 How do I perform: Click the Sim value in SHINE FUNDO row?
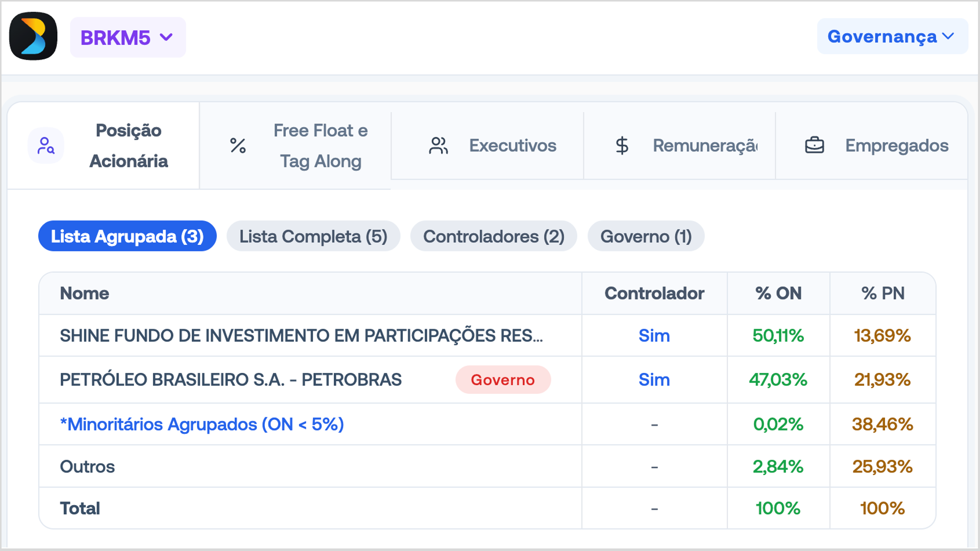(x=654, y=336)
